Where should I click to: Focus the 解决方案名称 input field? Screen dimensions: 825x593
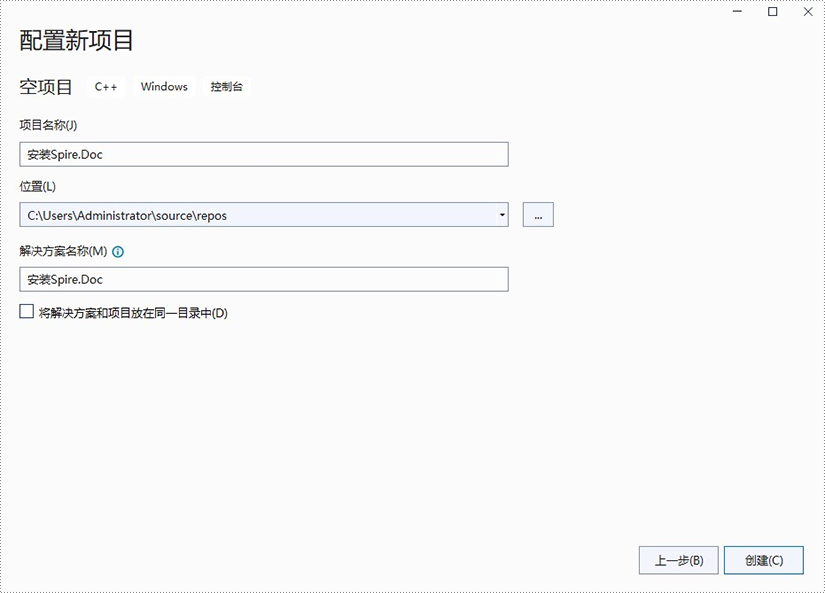tap(264, 279)
